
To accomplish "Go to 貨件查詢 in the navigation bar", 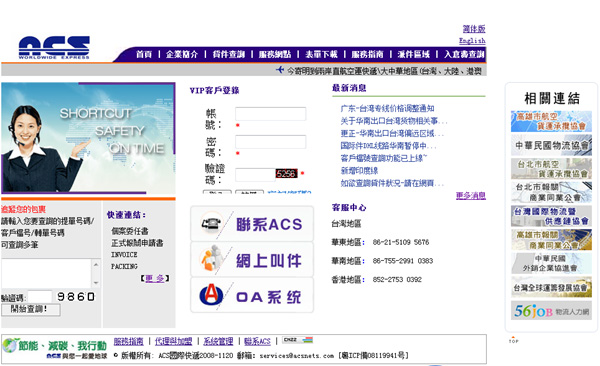I will tap(228, 54).
